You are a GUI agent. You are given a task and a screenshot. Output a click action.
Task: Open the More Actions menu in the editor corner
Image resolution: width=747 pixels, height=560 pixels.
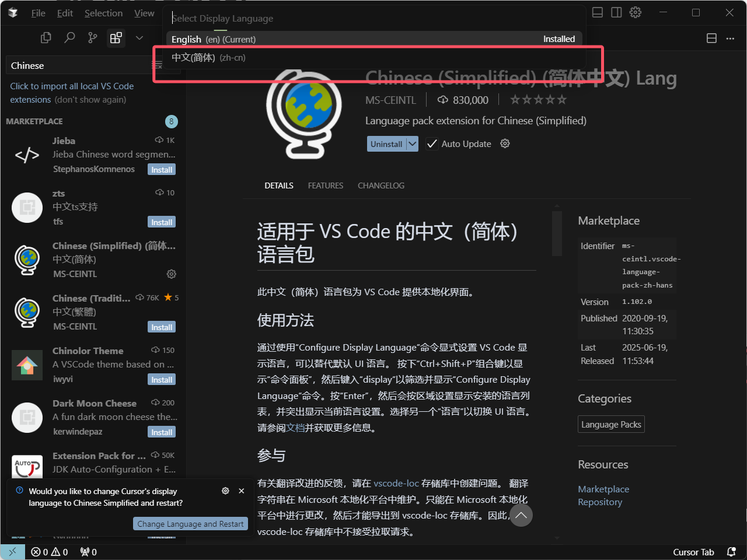click(730, 38)
